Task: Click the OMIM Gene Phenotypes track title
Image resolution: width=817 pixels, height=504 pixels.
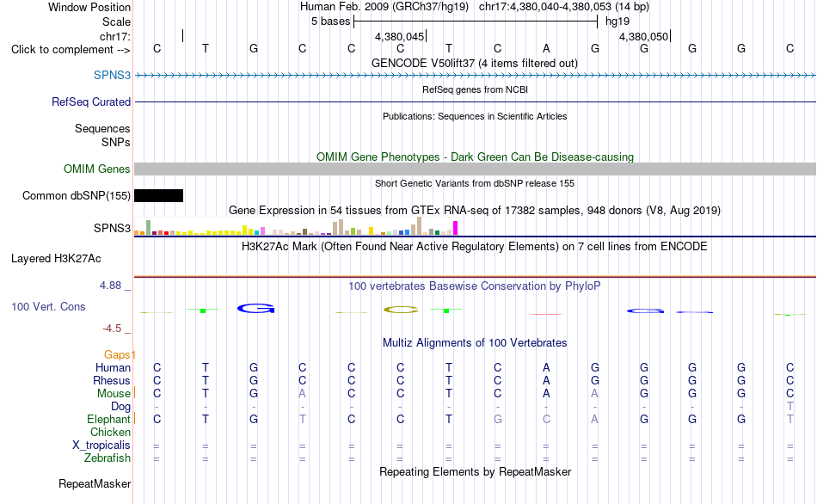Action: pyautogui.click(x=476, y=157)
